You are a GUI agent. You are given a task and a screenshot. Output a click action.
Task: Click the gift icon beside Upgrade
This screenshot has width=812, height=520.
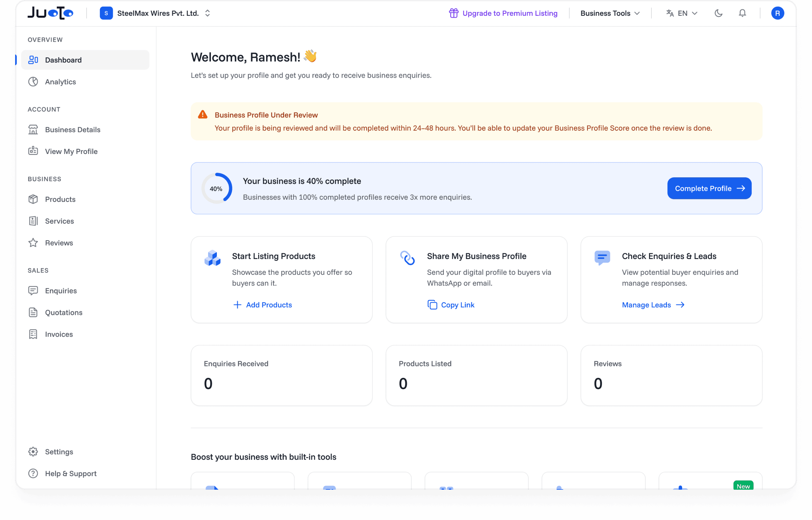[453, 13]
